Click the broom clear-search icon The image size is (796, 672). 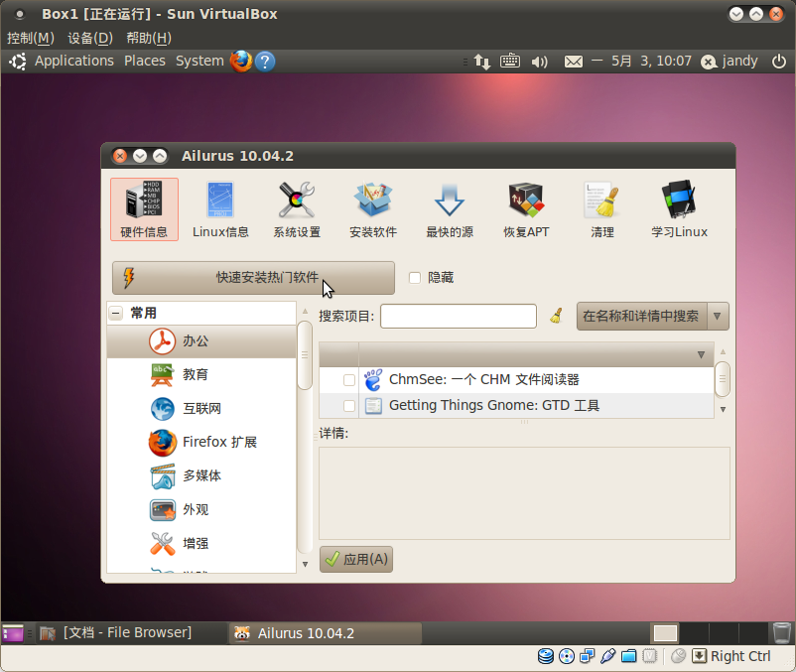[x=557, y=317]
